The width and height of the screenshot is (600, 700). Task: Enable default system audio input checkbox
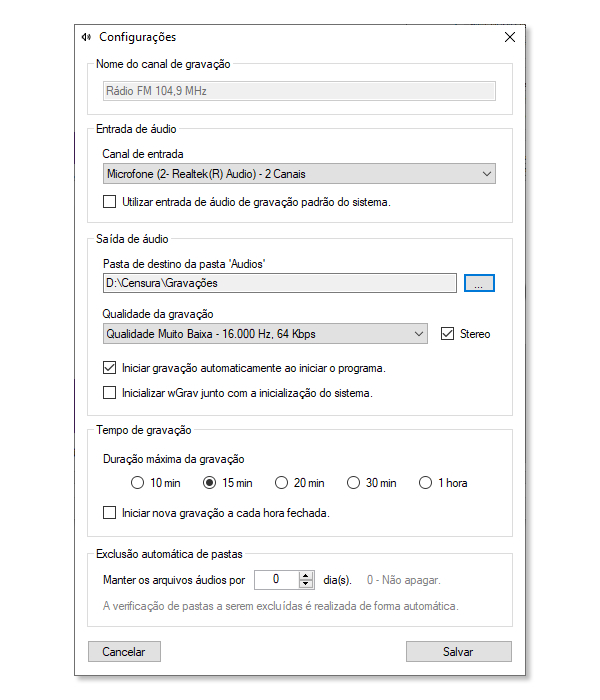tap(109, 202)
